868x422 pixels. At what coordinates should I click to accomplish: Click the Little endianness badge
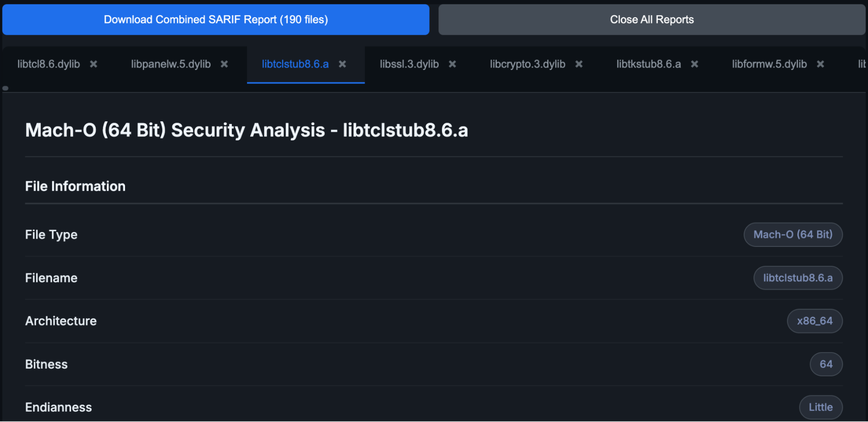820,407
